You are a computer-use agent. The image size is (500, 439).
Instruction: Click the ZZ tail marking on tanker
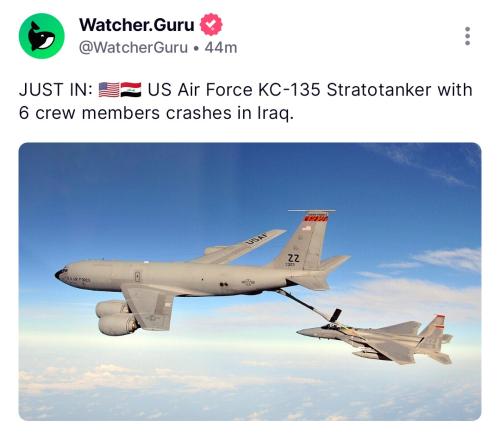point(294,258)
